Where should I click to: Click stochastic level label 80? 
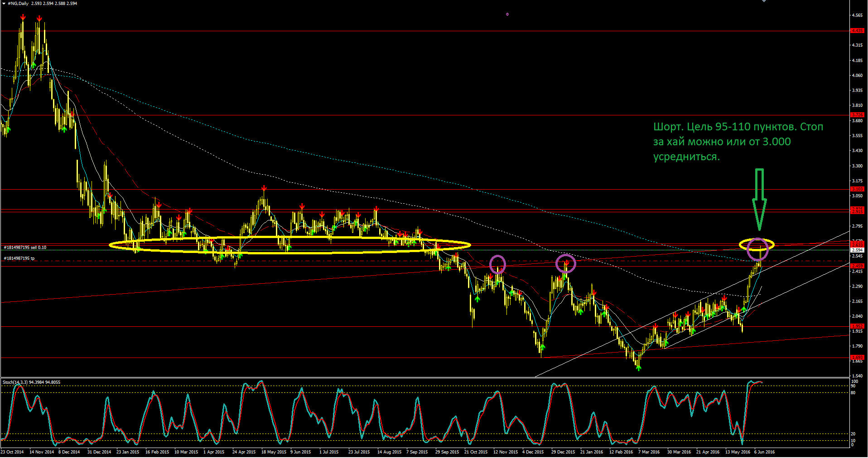click(x=853, y=393)
